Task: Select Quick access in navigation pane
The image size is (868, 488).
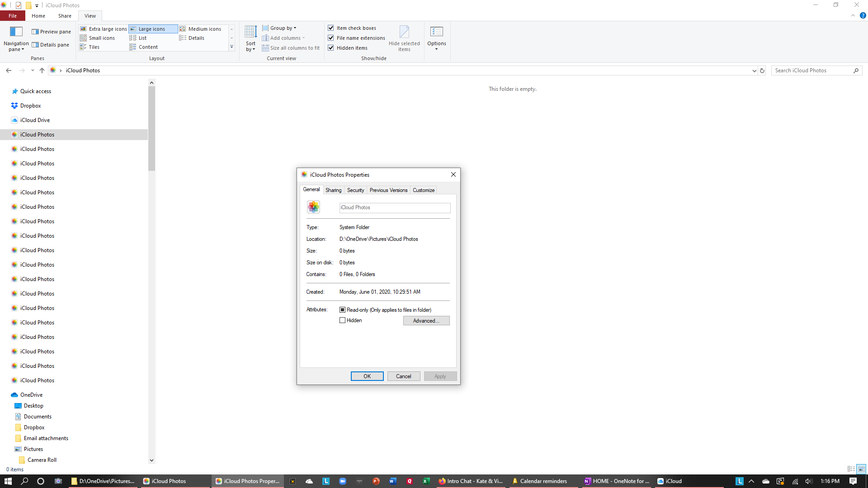Action: click(36, 91)
